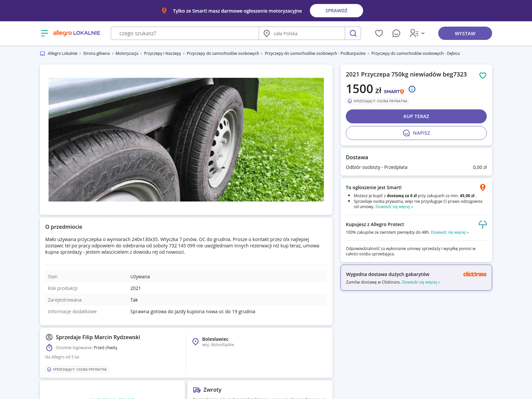This screenshot has width=532, height=399.
Task: Click the SPRAWDŹ banner button
Action: click(x=336, y=11)
